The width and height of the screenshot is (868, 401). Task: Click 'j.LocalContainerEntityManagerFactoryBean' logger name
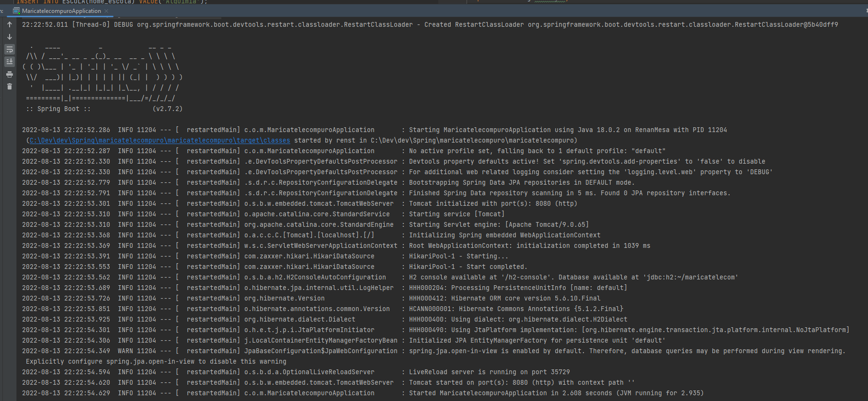(x=321, y=341)
